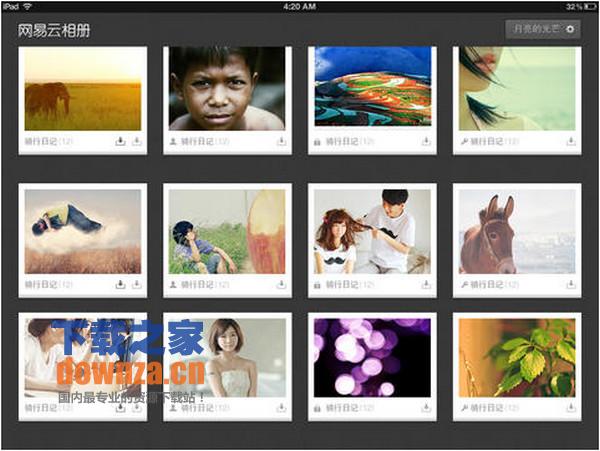The image size is (600, 451).
Task: Open the purple bokeh lights photo
Action: tap(372, 358)
